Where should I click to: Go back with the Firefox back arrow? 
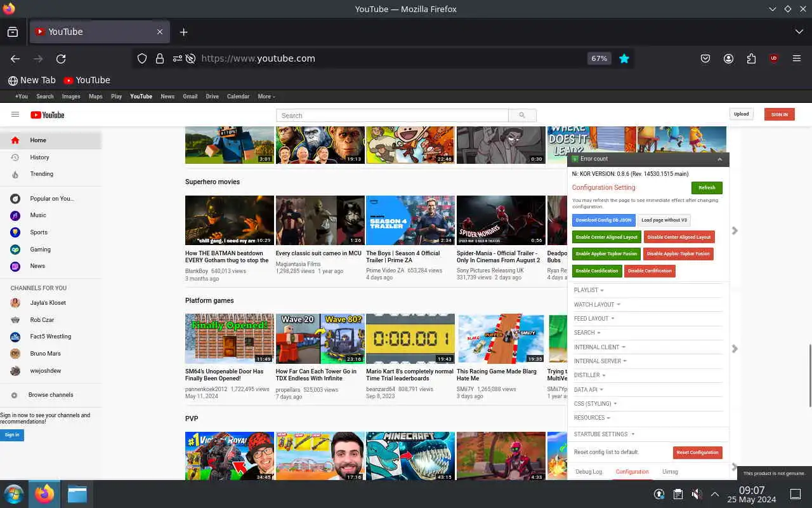15,58
